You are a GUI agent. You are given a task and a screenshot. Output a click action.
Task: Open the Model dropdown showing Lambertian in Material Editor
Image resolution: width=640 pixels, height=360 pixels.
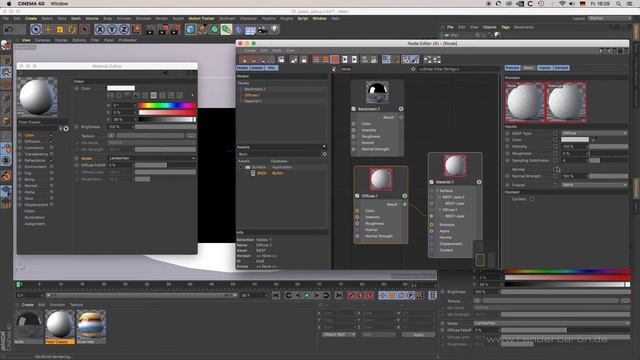(151, 158)
